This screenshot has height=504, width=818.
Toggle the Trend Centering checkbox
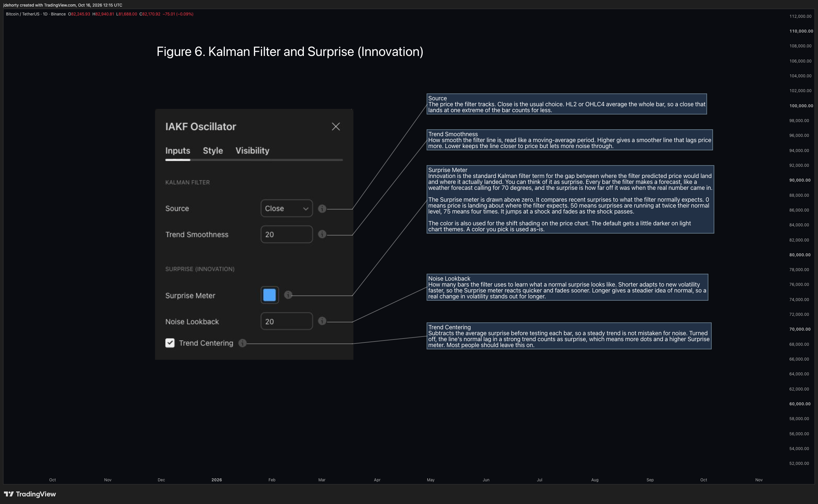tap(170, 343)
